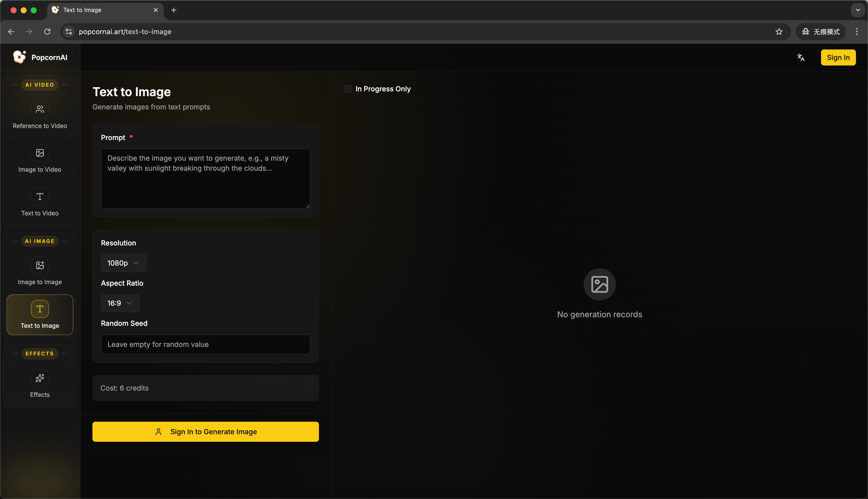
Task: Open the AI IMAGE section header
Action: click(39, 241)
